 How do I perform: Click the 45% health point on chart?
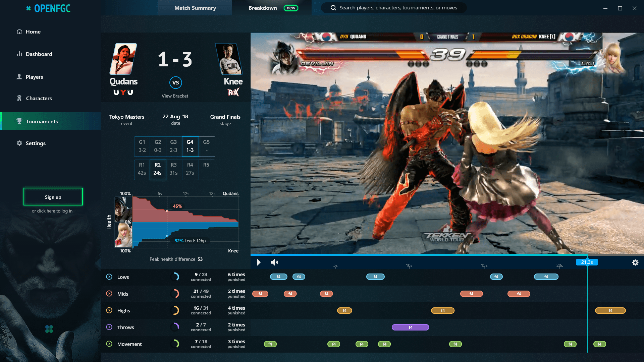coord(167,211)
